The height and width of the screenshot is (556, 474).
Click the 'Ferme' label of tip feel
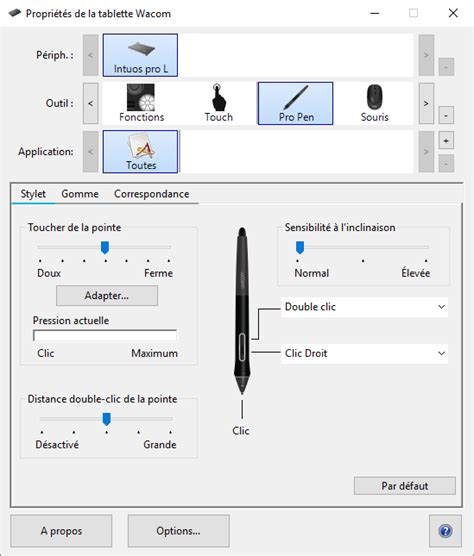point(158,273)
